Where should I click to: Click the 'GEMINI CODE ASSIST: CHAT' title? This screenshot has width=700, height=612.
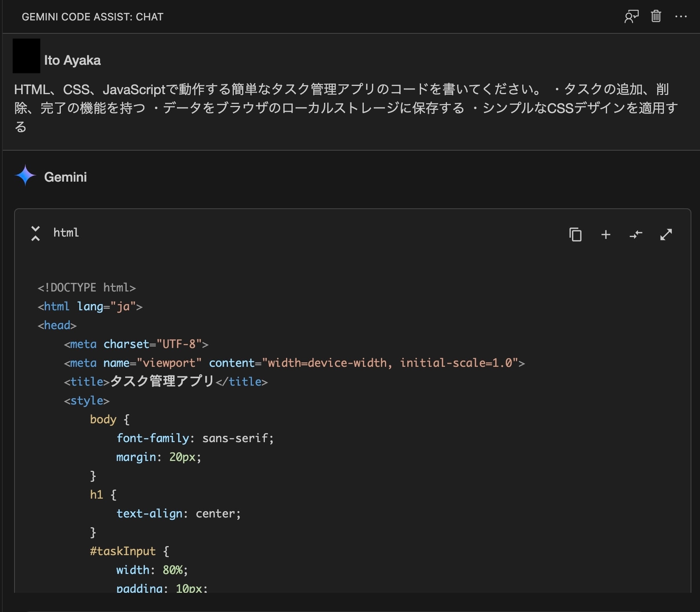point(93,17)
